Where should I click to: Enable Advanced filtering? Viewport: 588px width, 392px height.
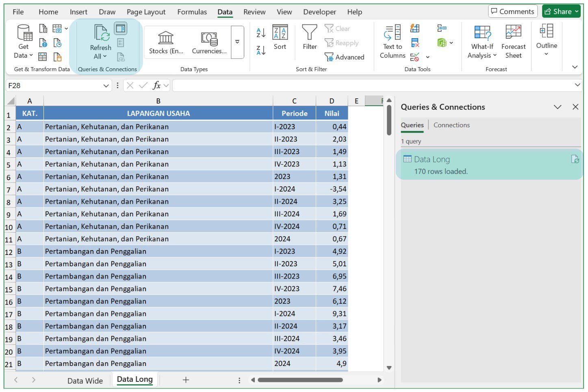(x=345, y=57)
